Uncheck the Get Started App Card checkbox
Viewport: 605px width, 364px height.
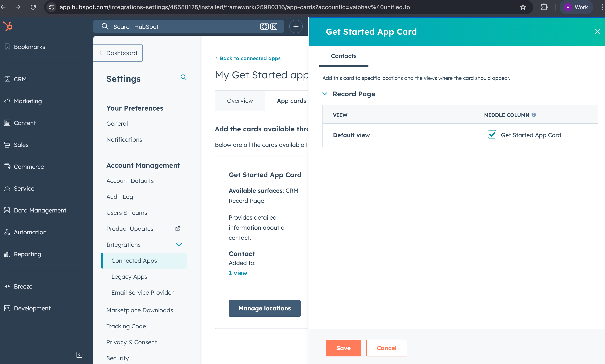tap(492, 135)
